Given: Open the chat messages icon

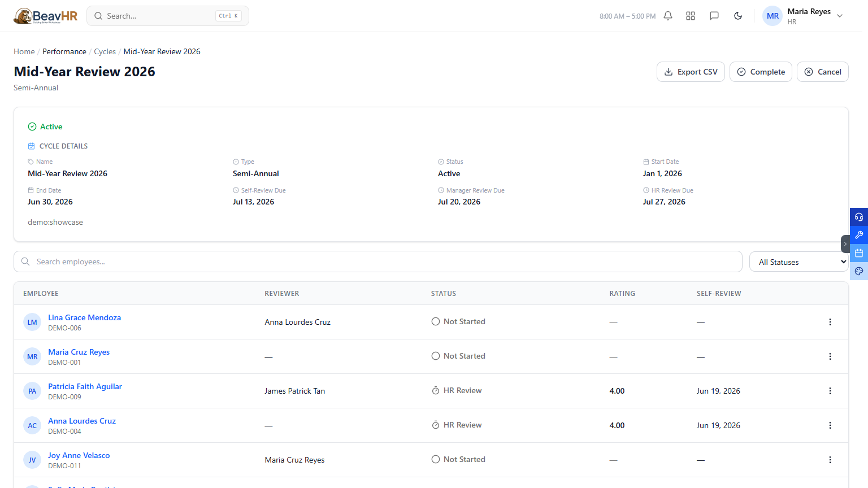Looking at the screenshot, I should point(714,16).
